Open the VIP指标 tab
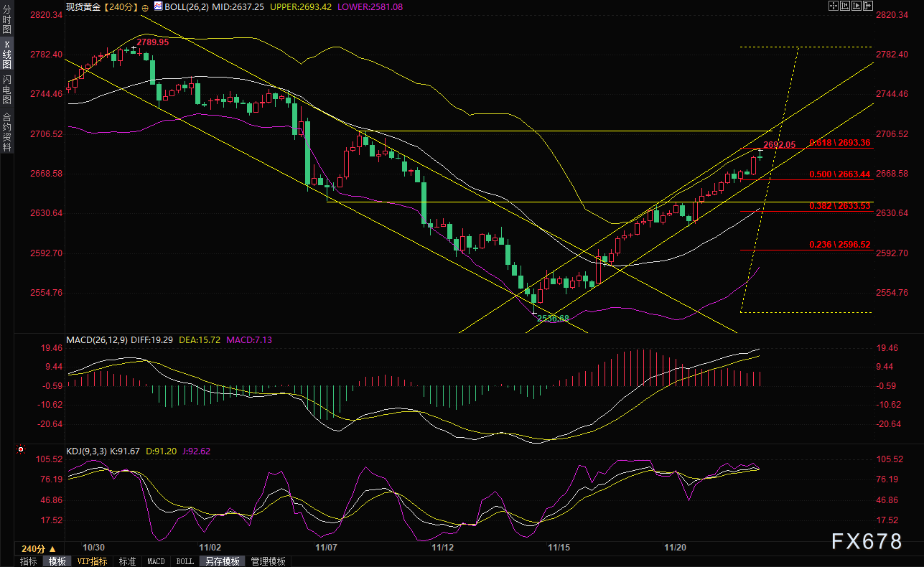924x567 pixels. tap(92, 561)
